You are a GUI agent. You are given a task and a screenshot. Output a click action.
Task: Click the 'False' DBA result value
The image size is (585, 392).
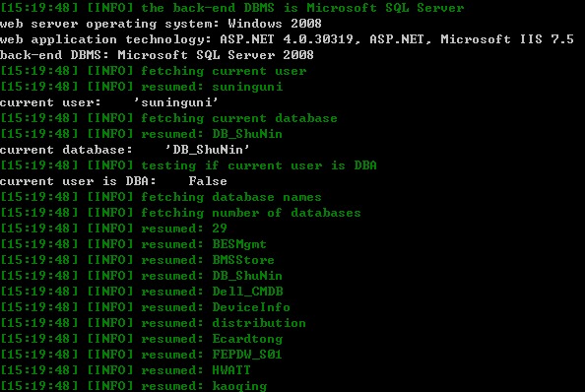[x=208, y=181]
